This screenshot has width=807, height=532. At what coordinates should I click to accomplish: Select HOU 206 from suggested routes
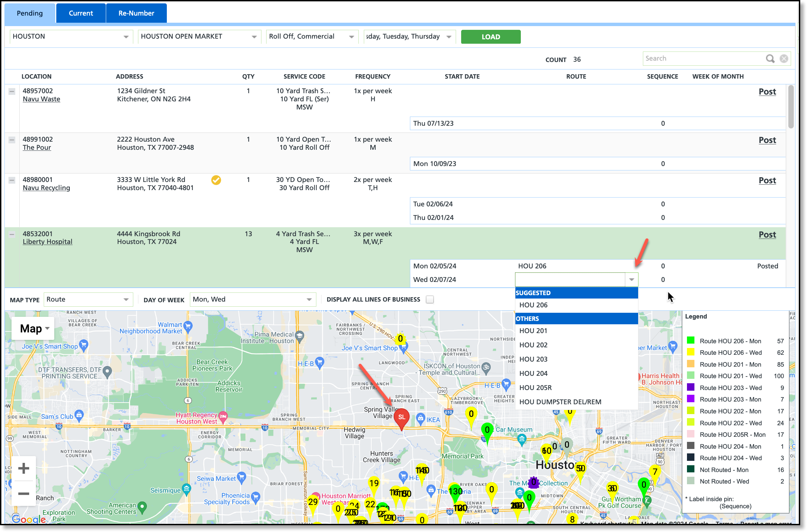pos(533,305)
